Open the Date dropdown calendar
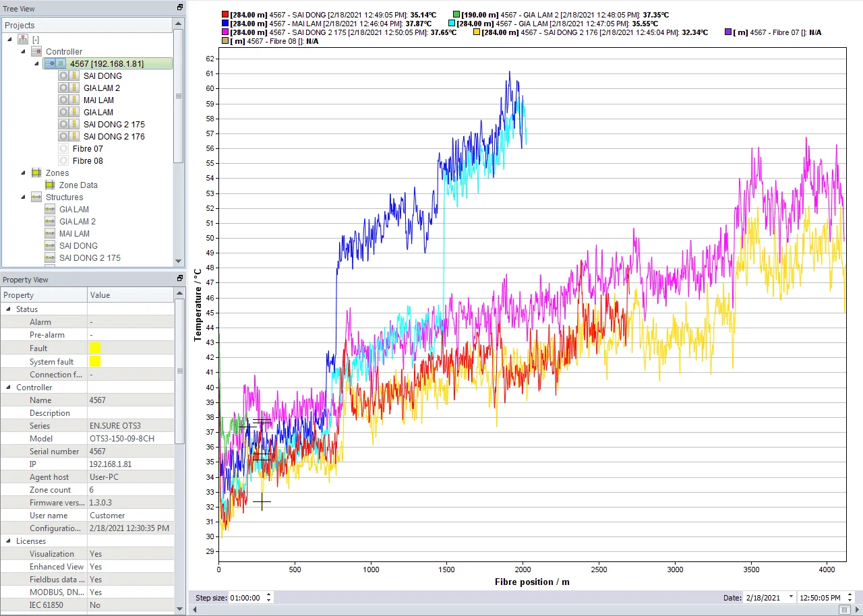The width and height of the screenshot is (863, 616). point(791,598)
